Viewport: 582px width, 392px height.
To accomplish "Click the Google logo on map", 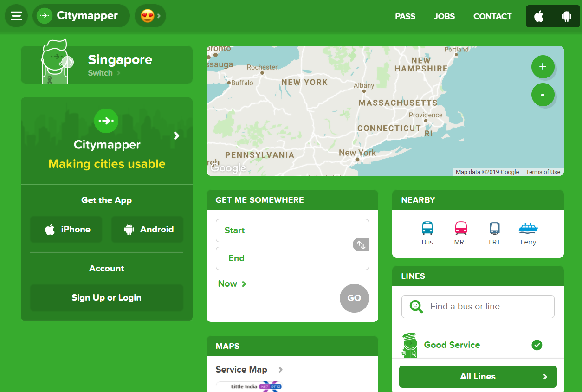I will click(x=228, y=168).
